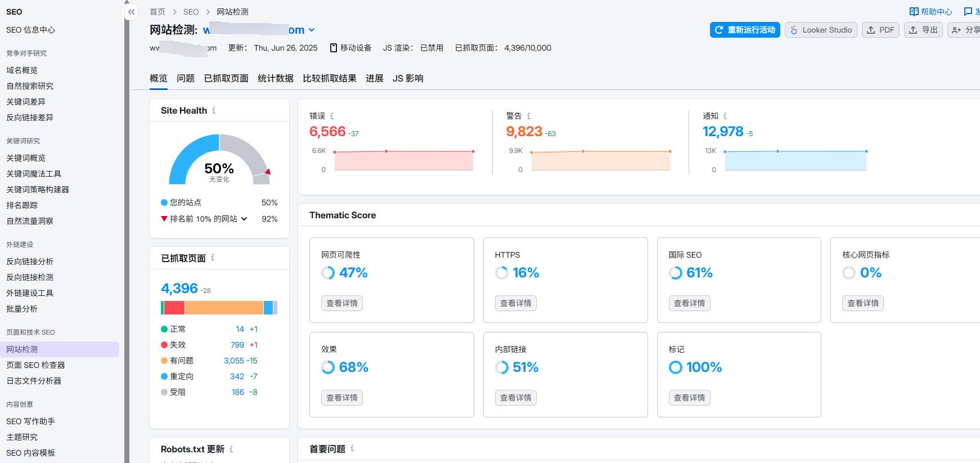Click the 正常 14 pages value
980x463 pixels.
click(240, 329)
